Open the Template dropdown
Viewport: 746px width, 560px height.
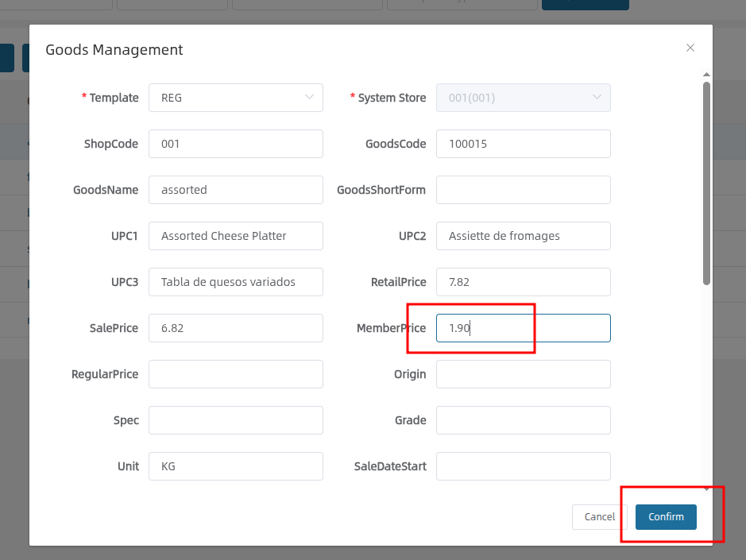[x=235, y=98]
